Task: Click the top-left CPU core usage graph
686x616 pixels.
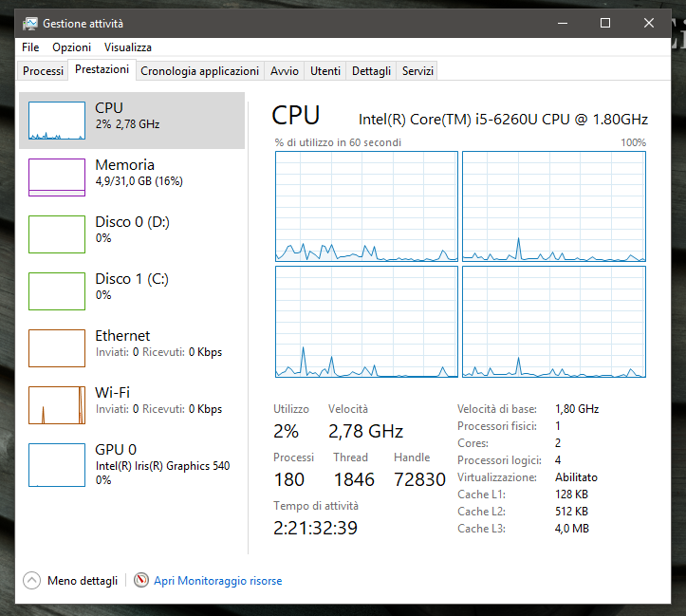Action: coord(366,207)
